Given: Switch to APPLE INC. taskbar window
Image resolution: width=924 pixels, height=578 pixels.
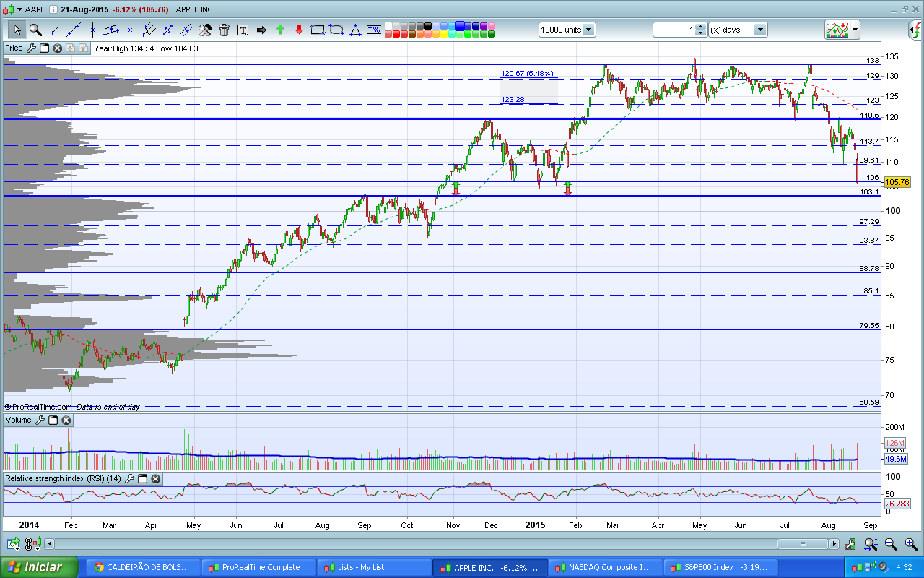Looking at the screenshot, I should (489, 567).
